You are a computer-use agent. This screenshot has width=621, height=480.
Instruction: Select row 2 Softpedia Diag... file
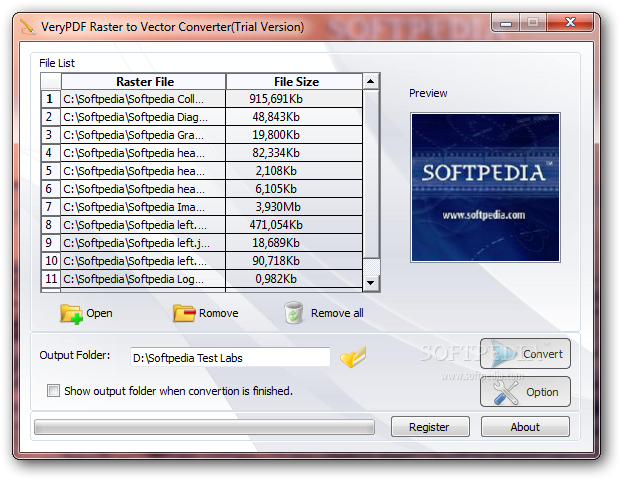(x=143, y=117)
